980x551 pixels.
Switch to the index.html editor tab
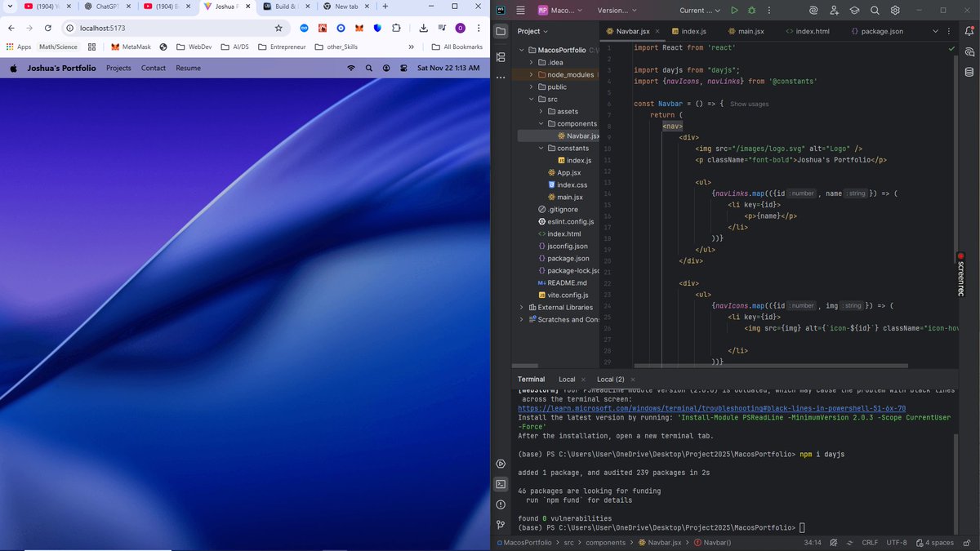click(x=813, y=31)
